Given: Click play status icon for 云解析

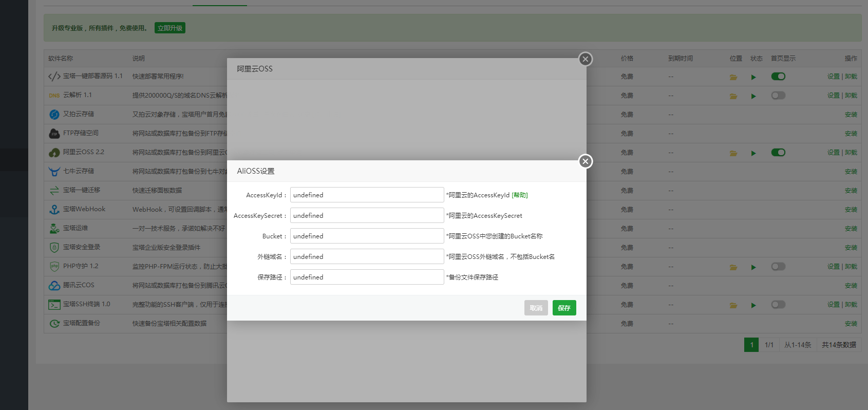Looking at the screenshot, I should (753, 97).
